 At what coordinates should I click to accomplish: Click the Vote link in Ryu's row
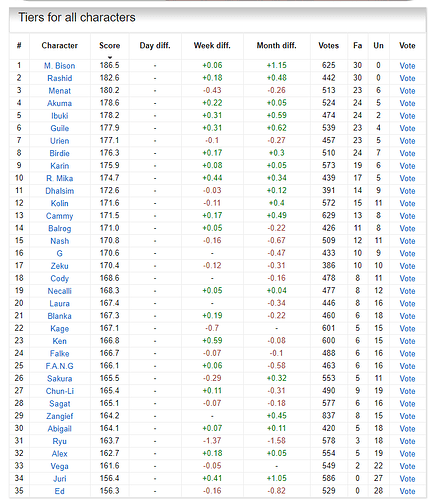(x=407, y=441)
